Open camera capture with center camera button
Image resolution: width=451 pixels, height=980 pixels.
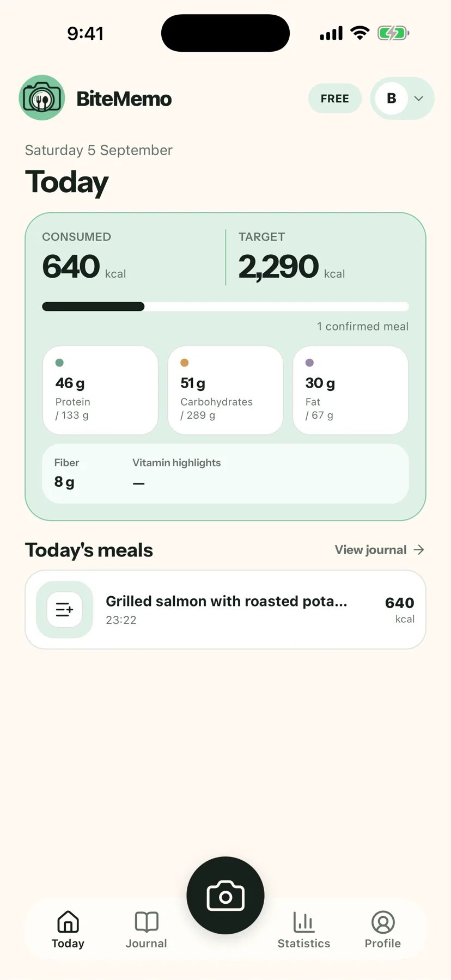click(225, 896)
